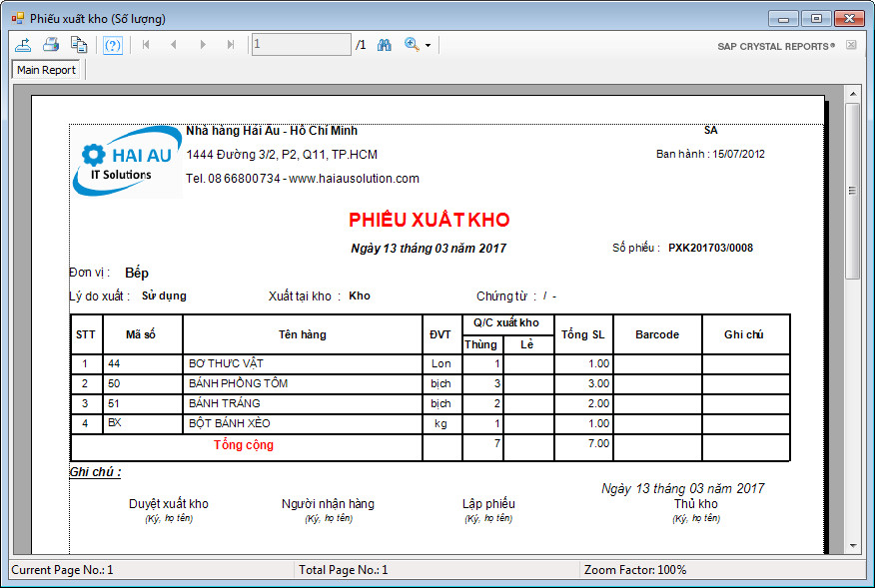Click the 'BÁNH TRÁNG' item row

[431, 404]
